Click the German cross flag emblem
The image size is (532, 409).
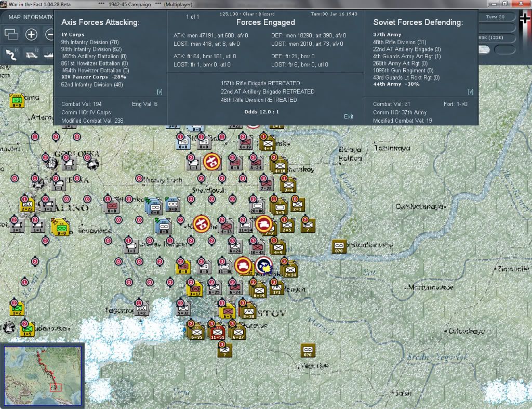[x=525, y=19]
